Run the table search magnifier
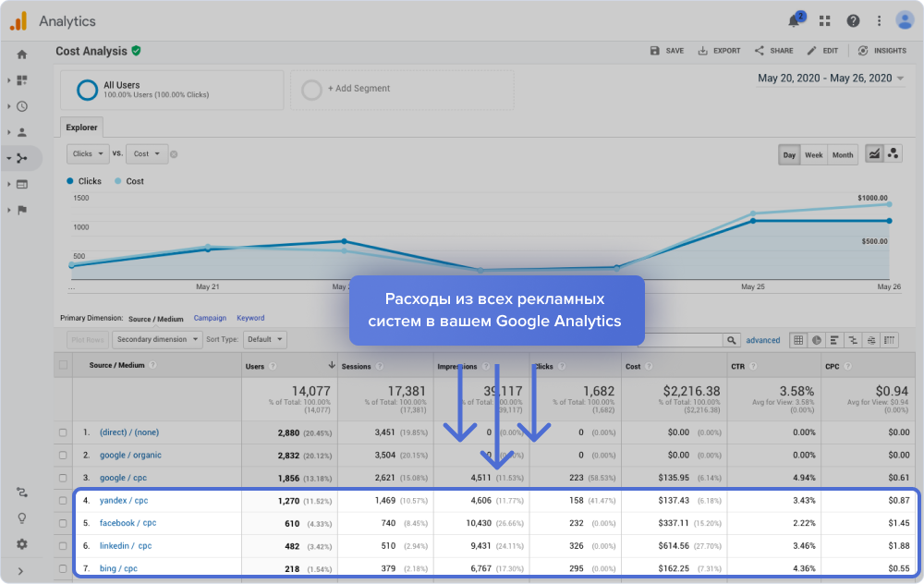This screenshot has width=924, height=584. 731,340
